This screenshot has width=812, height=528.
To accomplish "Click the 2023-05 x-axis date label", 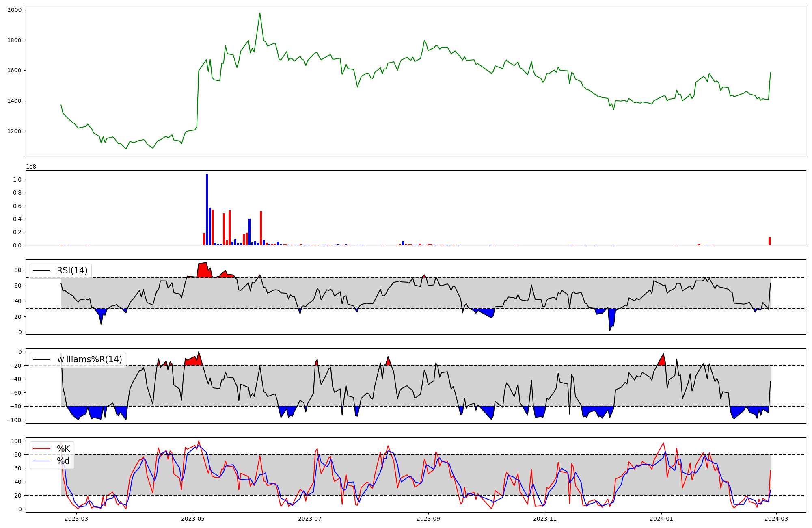I will (193, 519).
